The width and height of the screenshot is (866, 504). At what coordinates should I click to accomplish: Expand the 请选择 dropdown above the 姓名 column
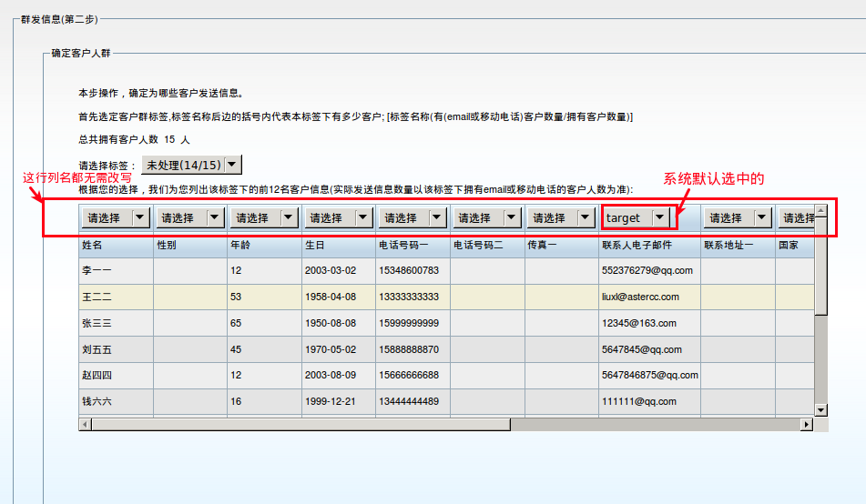tap(116, 218)
